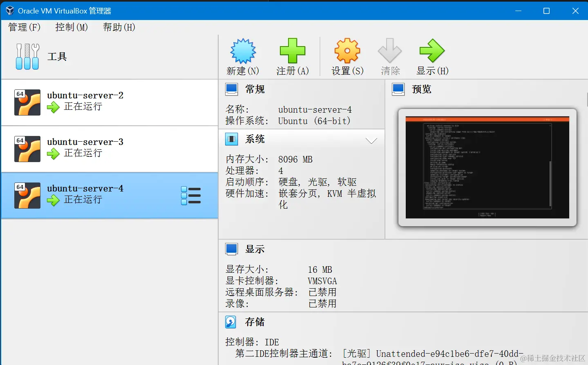This screenshot has height=365, width=588.
Task: Open ubuntu-server-4 list menu icon
Action: click(x=191, y=196)
